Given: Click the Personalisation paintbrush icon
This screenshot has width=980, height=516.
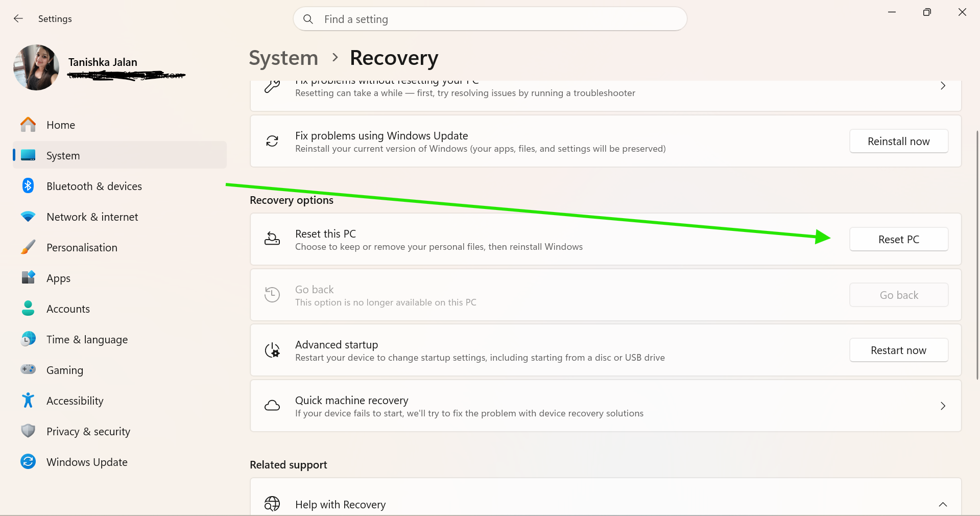Looking at the screenshot, I should [28, 247].
